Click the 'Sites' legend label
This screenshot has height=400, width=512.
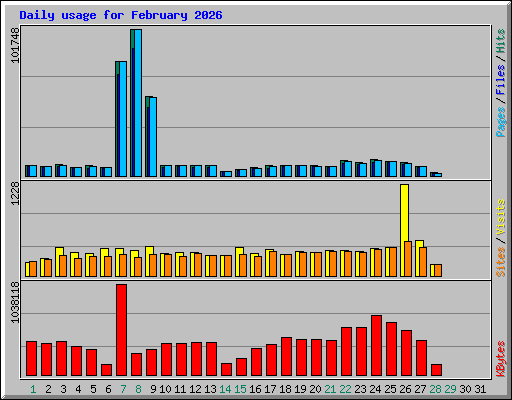[501, 262]
